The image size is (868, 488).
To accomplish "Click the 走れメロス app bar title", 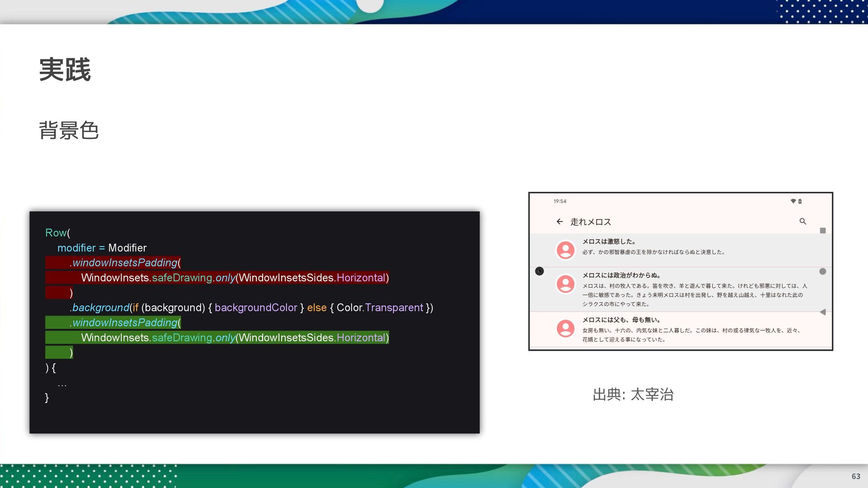I will pyautogui.click(x=590, y=222).
